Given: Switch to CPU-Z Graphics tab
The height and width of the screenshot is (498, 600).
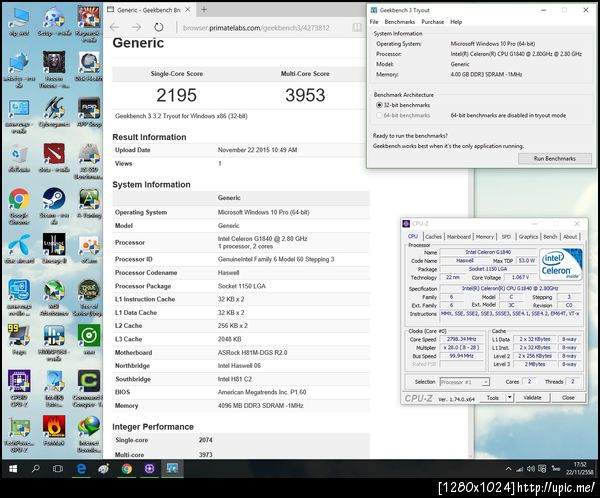Looking at the screenshot, I should 528,237.
